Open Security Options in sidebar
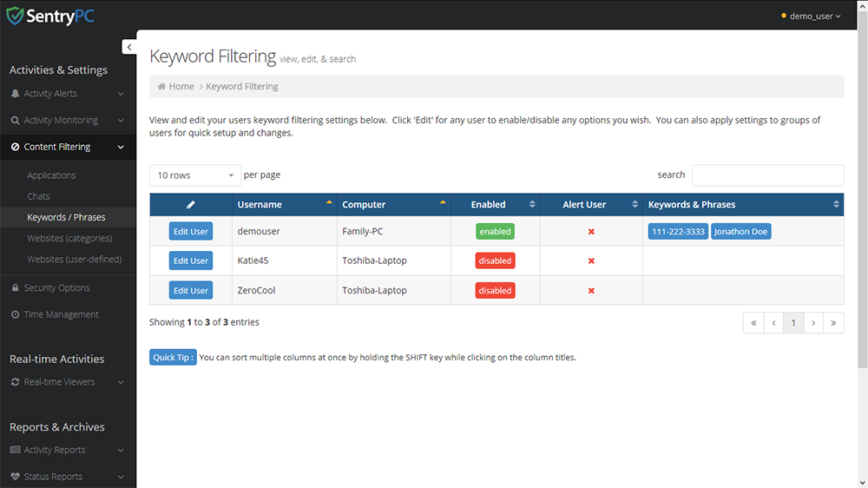 pos(56,288)
